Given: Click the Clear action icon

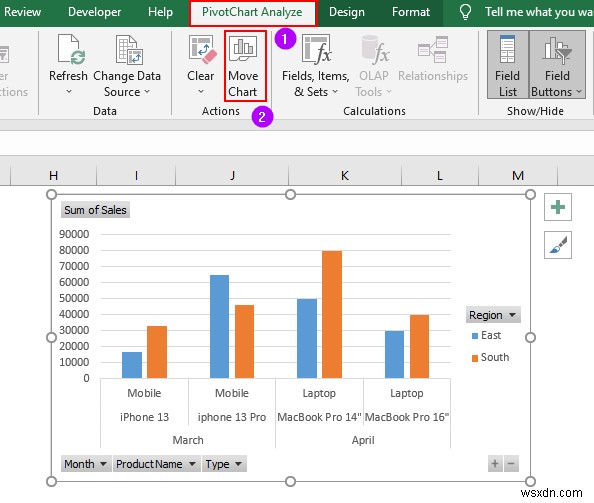Looking at the screenshot, I should (202, 49).
